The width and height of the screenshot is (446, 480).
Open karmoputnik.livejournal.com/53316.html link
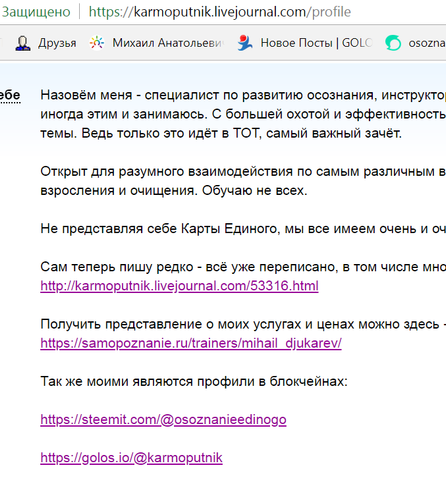coord(179,286)
